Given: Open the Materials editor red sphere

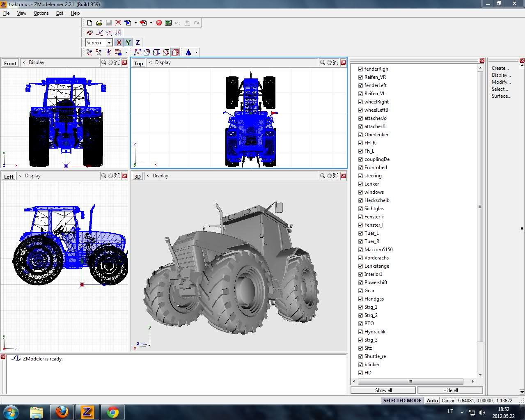Looking at the screenshot, I should pos(159,23).
